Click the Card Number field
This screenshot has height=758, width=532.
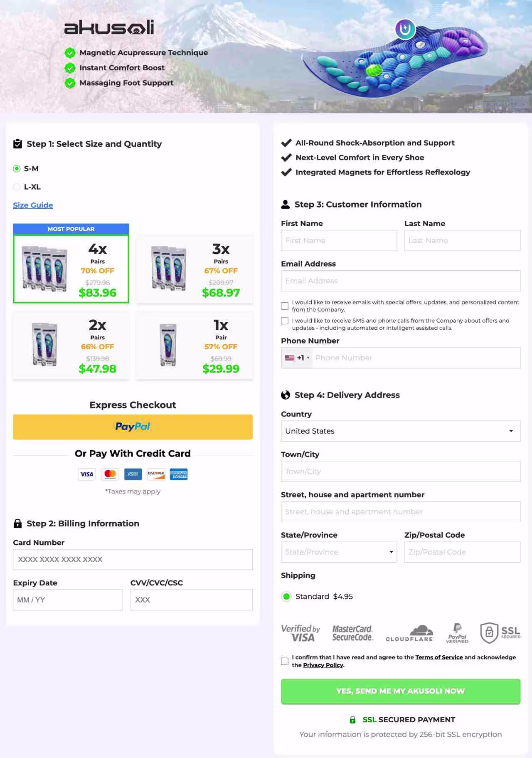coord(133,560)
